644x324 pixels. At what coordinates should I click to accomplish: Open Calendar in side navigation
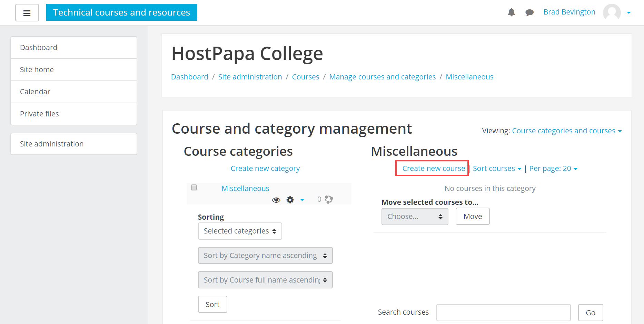[74, 92]
